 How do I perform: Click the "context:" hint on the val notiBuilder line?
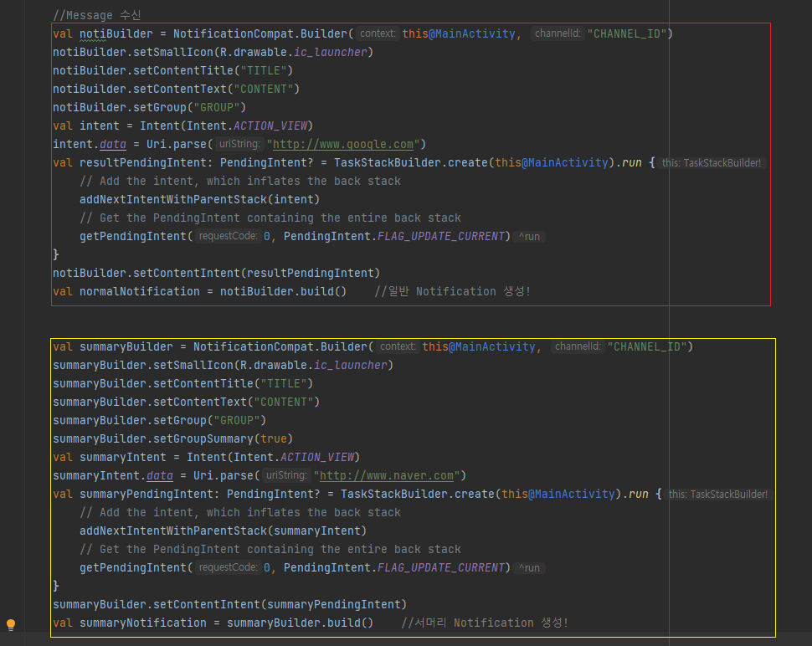(x=378, y=33)
